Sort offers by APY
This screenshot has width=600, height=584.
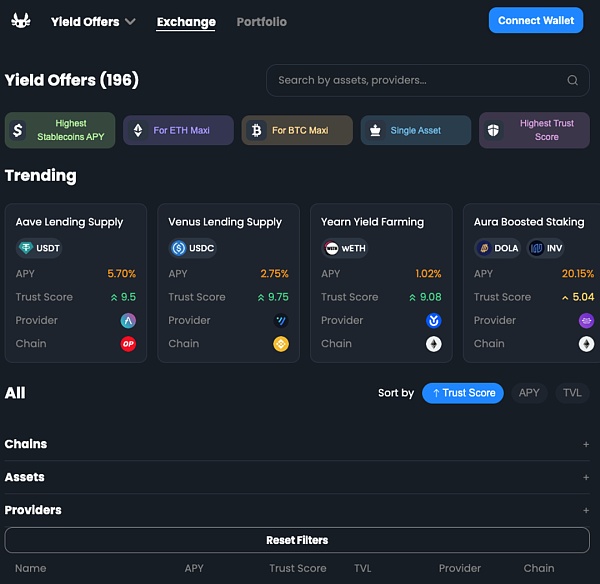529,393
